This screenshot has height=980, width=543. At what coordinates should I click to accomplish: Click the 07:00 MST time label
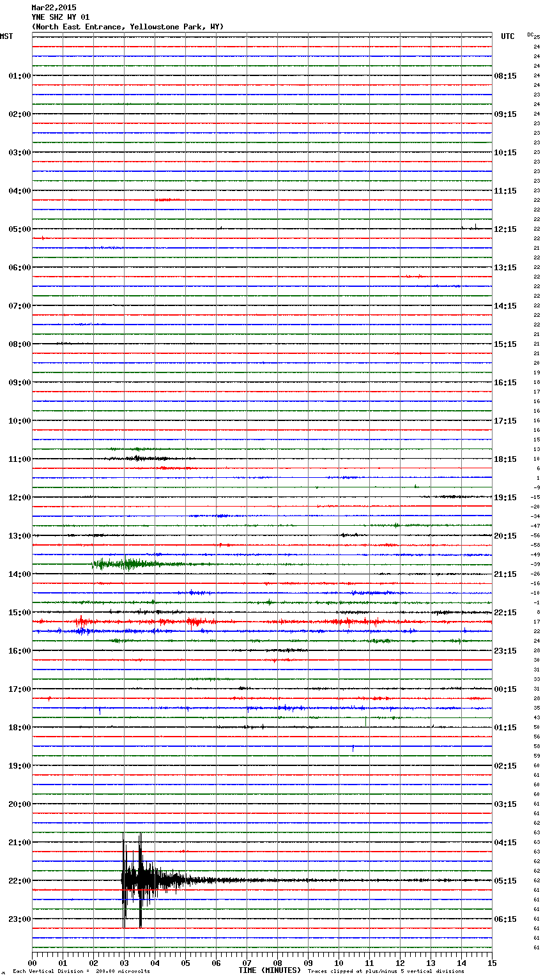(x=20, y=306)
